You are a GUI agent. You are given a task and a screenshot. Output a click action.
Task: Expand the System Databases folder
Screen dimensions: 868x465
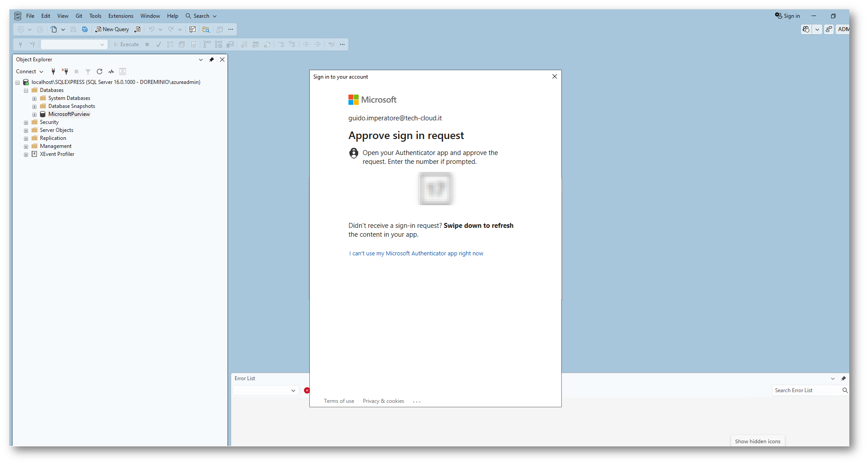[x=35, y=99]
